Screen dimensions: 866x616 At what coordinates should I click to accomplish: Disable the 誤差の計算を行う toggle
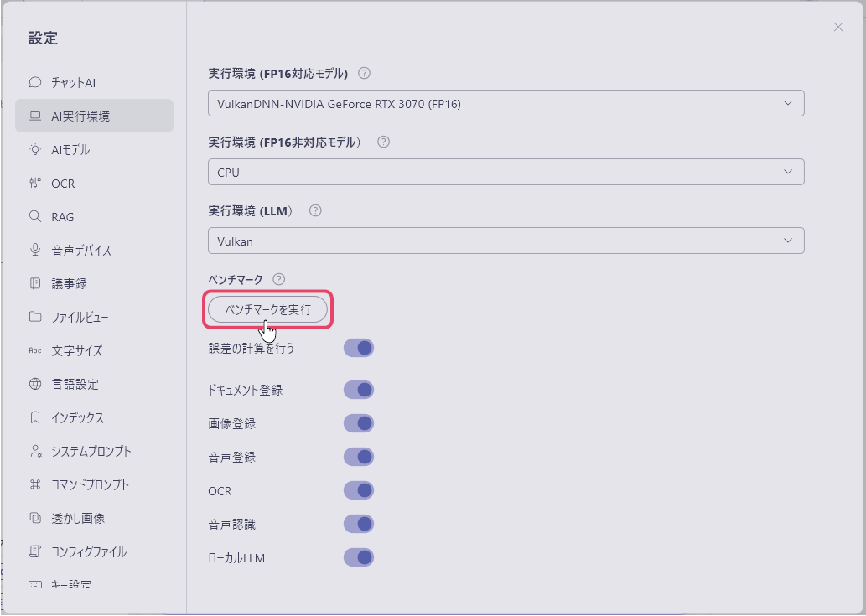click(358, 347)
